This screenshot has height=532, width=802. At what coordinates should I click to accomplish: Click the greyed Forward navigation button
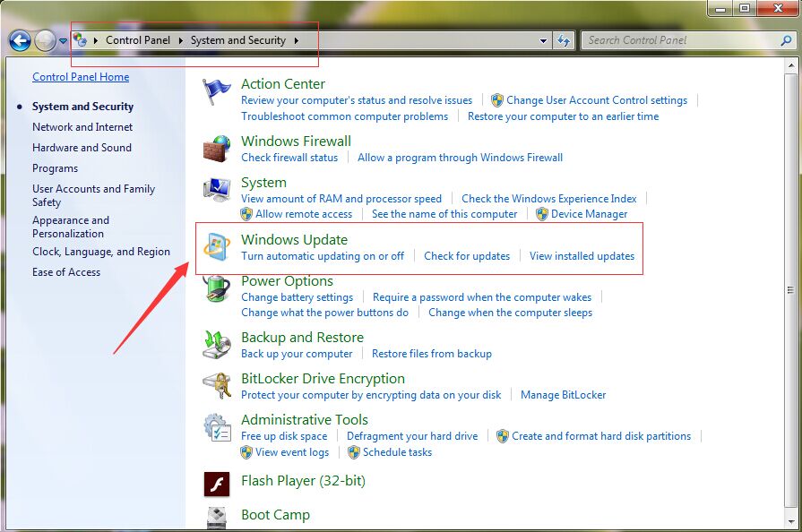(x=45, y=41)
